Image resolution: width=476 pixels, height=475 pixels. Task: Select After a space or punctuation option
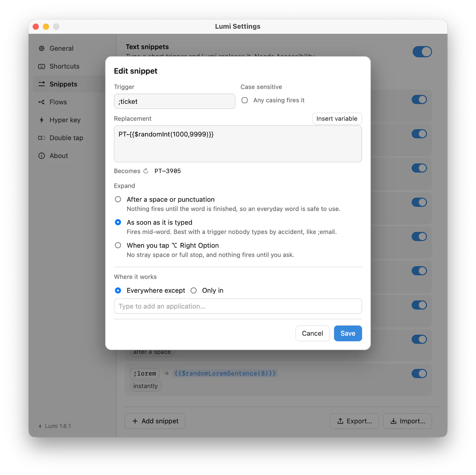pyautogui.click(x=118, y=199)
